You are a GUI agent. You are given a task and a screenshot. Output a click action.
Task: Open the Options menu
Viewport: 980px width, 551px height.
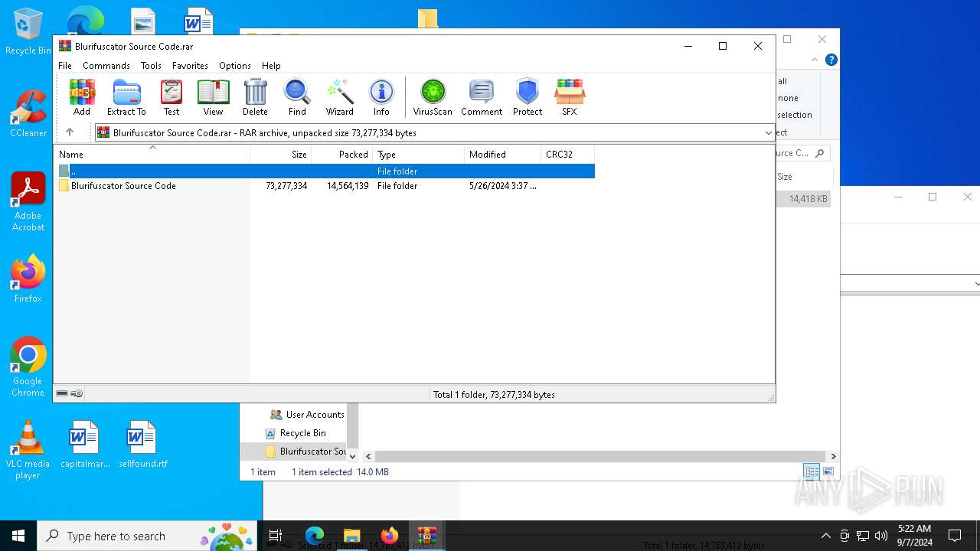(x=234, y=66)
